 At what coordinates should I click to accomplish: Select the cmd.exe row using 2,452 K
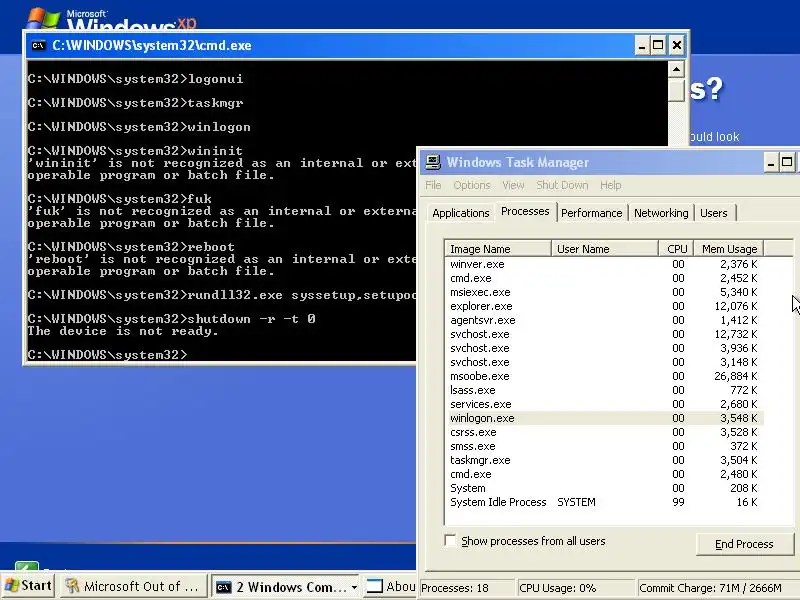(604, 278)
